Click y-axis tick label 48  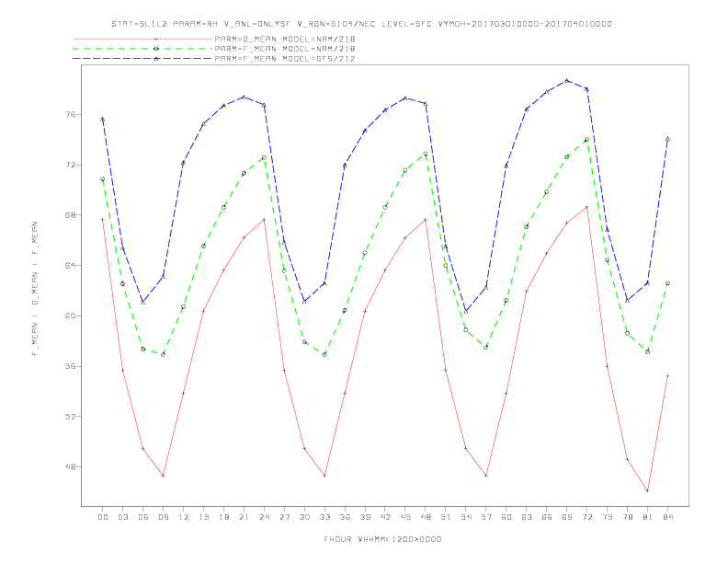pyautogui.click(x=70, y=466)
